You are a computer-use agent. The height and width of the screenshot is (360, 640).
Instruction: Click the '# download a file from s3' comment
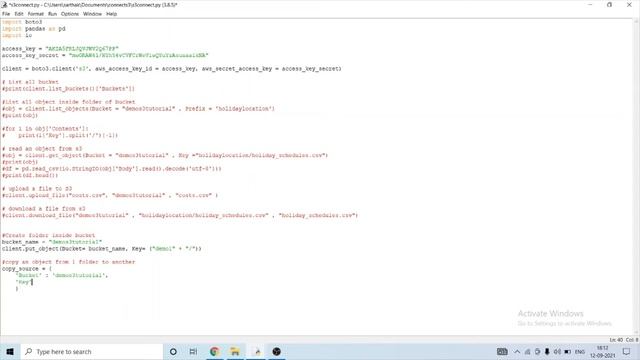click(44, 209)
